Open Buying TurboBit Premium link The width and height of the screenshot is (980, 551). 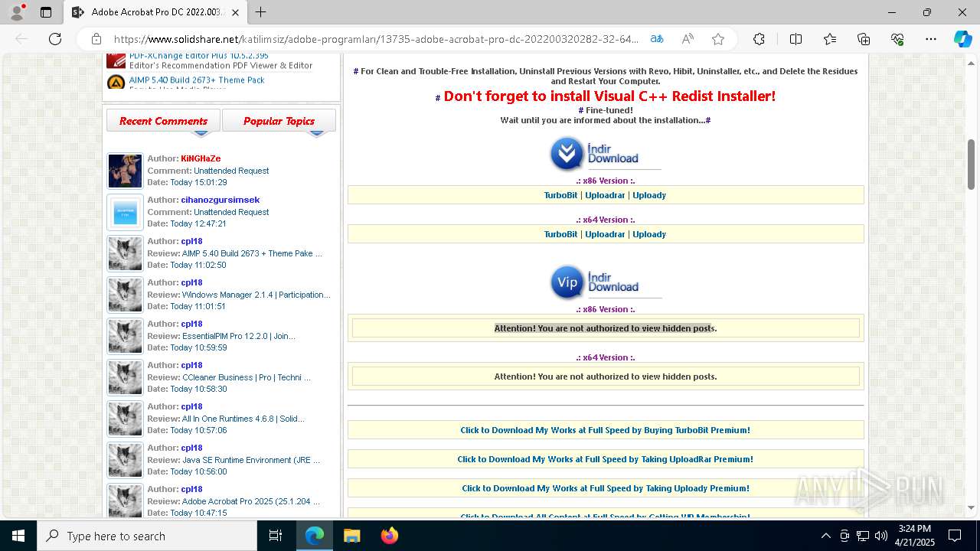tap(605, 430)
